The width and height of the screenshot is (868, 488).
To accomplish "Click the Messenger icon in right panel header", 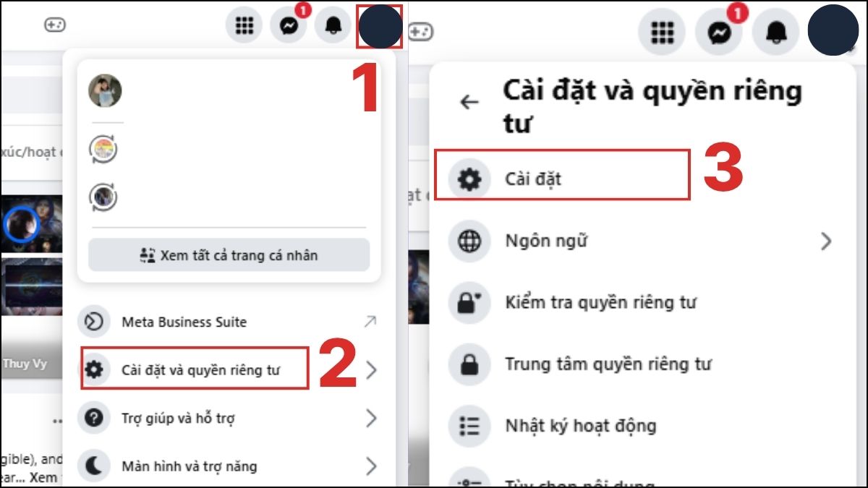I will tap(718, 31).
